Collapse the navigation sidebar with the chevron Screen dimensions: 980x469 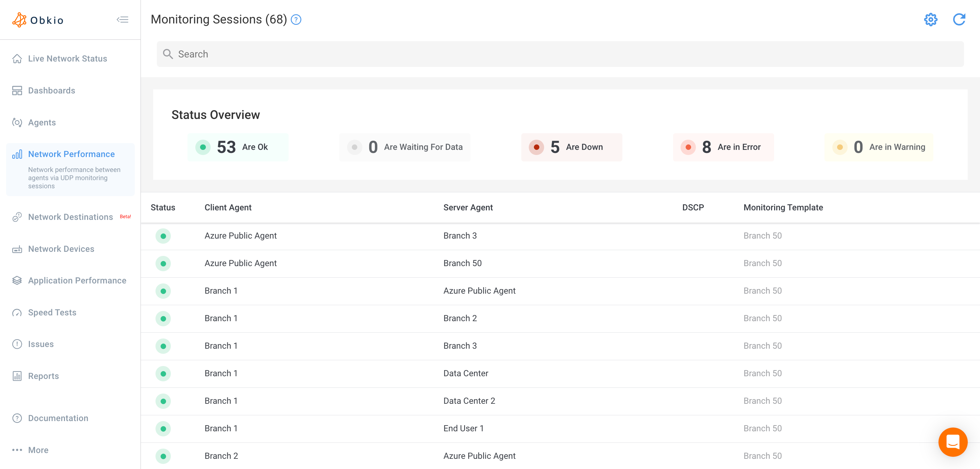122,19
